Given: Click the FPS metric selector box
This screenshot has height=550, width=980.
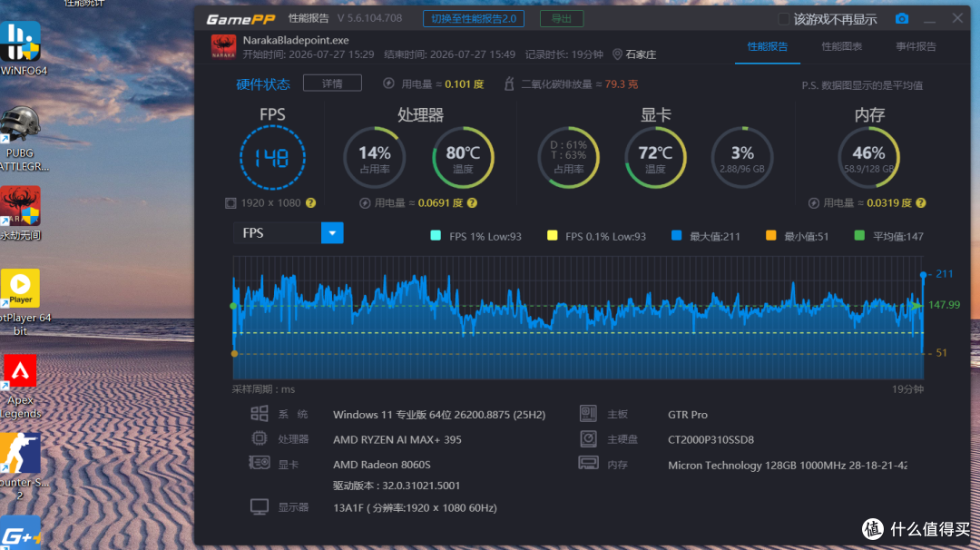Looking at the screenshot, I should (289, 233).
